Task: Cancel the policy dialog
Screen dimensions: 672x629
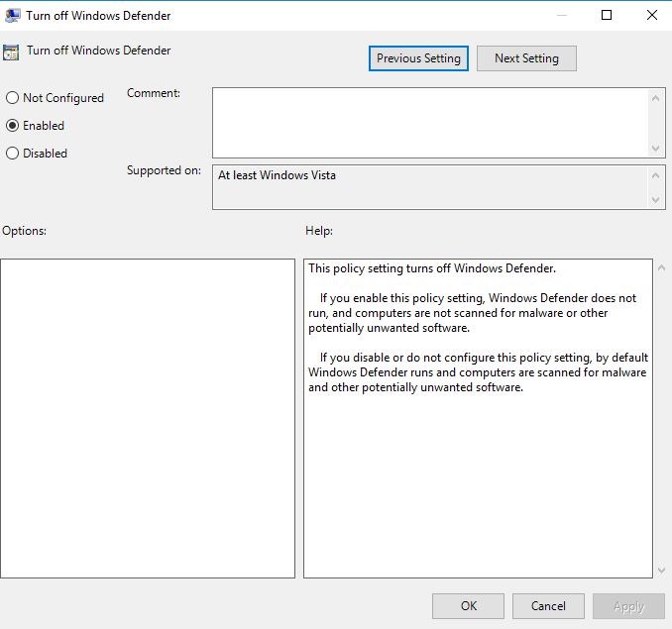Action: tap(548, 606)
